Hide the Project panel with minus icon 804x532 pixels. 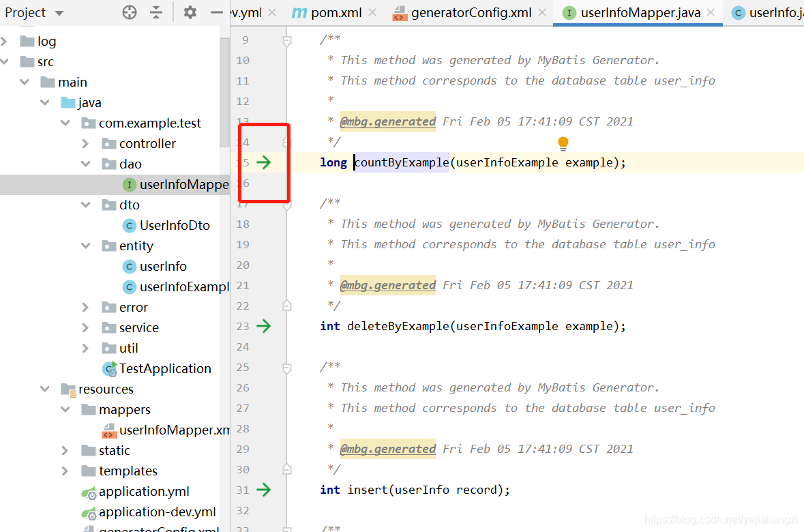217,12
